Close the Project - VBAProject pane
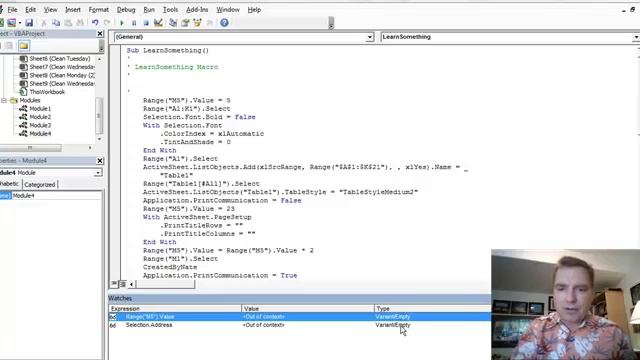Screen dimensions: 640x360 point(100,34)
